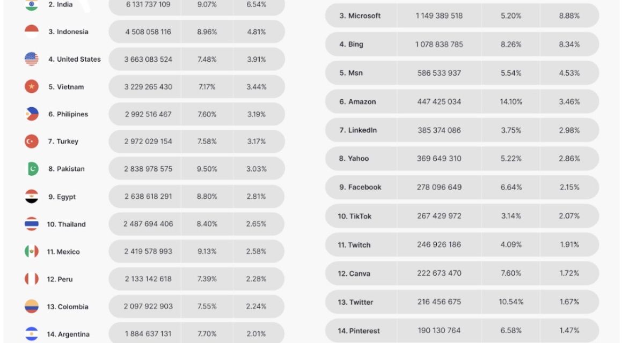This screenshot has height=343, width=644.
Task: Click Pinterest's 190 130 764 value
Action: click(x=439, y=331)
